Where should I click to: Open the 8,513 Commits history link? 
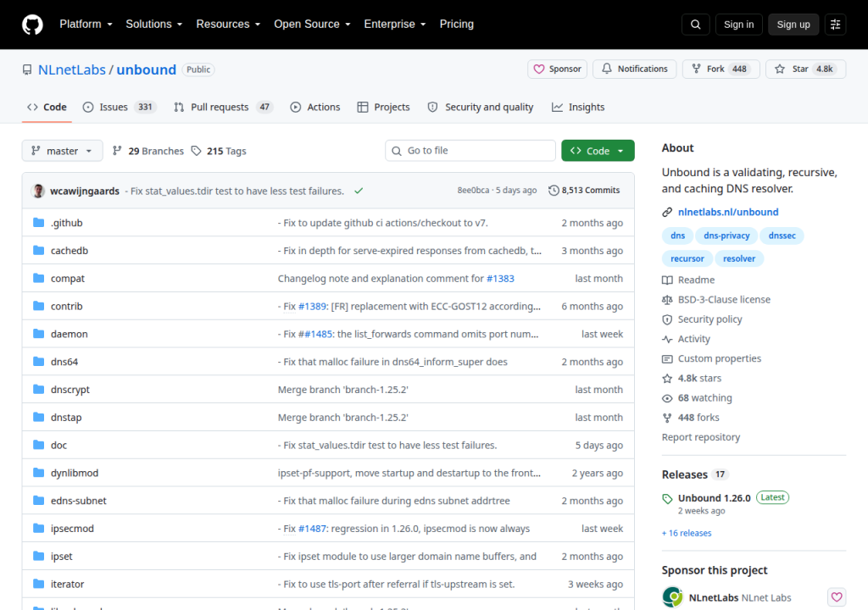tap(584, 191)
